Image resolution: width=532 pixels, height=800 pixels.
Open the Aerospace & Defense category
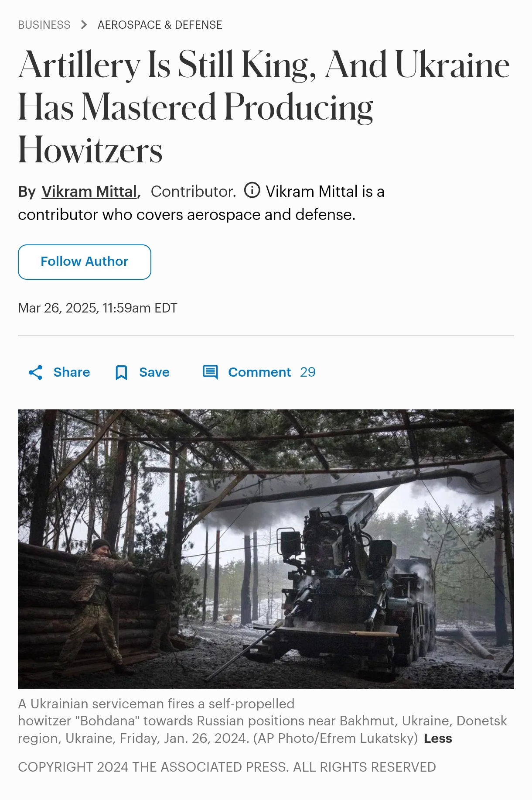[x=160, y=25]
